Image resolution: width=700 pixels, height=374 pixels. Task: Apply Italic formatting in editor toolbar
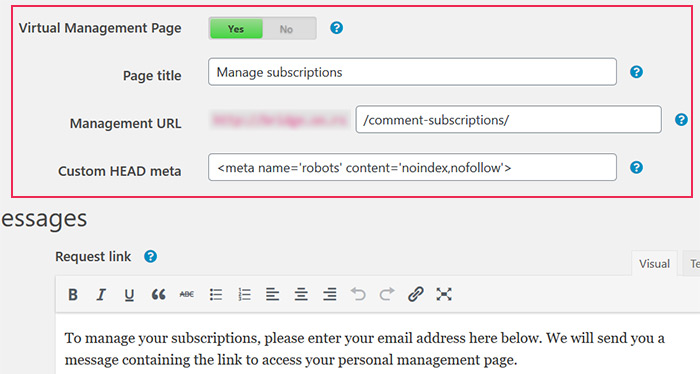[x=101, y=295]
